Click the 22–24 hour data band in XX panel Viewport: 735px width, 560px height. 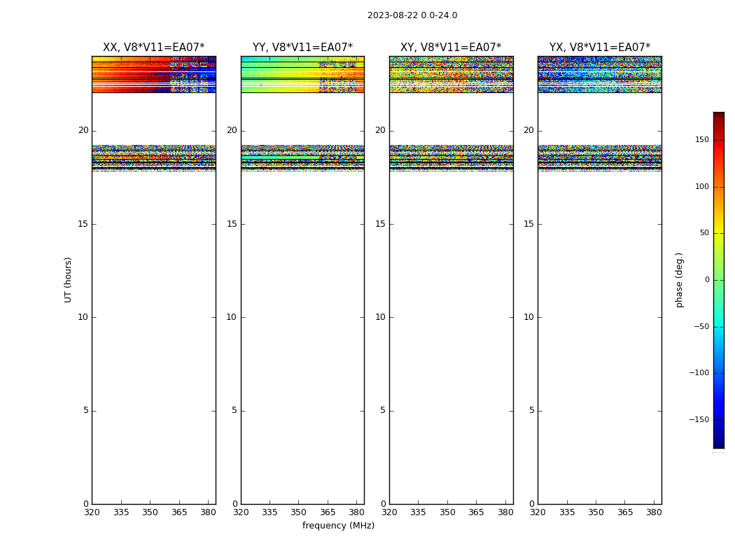(154, 74)
